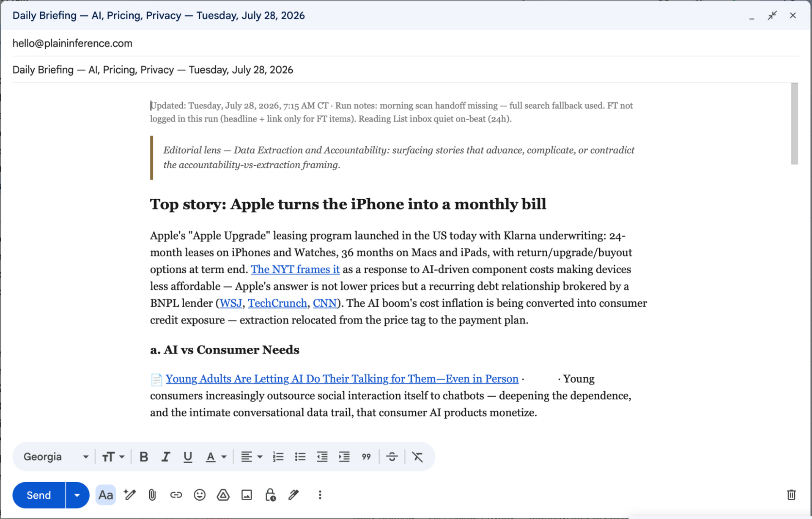This screenshot has width=812, height=519.
Task: Toggle the formatting options bar
Action: tap(106, 495)
